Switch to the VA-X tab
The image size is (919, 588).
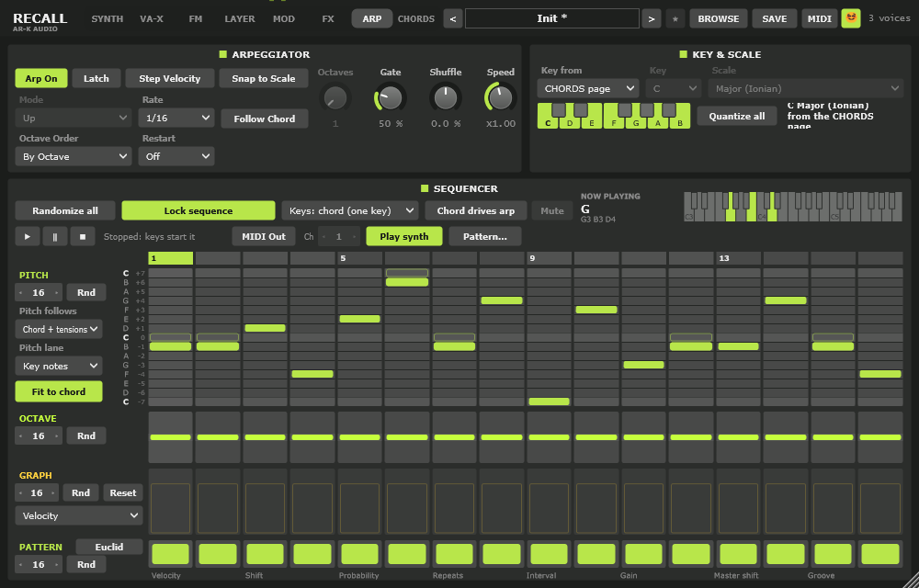(x=152, y=18)
